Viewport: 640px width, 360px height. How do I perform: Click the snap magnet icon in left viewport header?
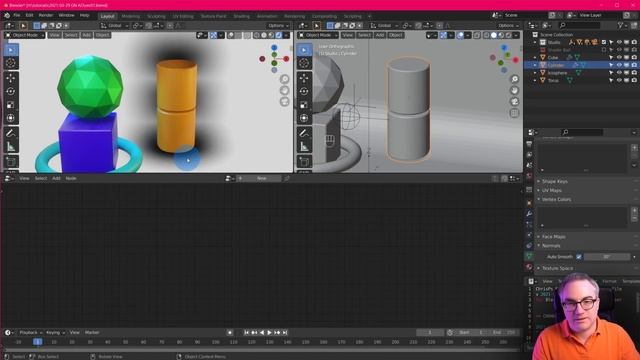coord(148,25)
